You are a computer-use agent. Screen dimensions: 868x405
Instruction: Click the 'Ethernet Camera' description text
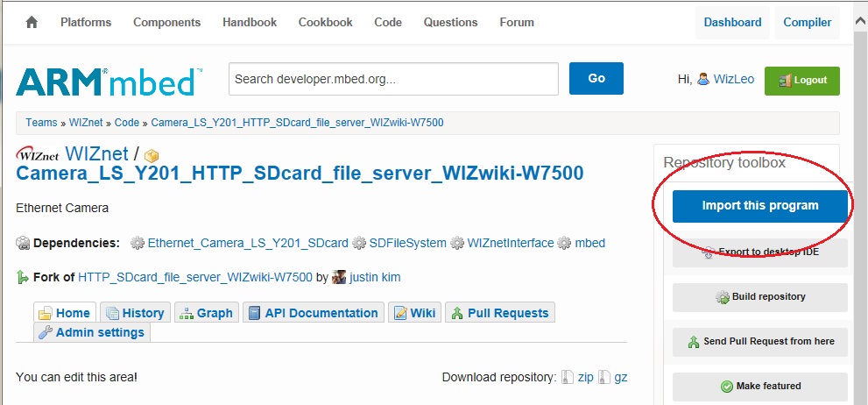tap(62, 209)
